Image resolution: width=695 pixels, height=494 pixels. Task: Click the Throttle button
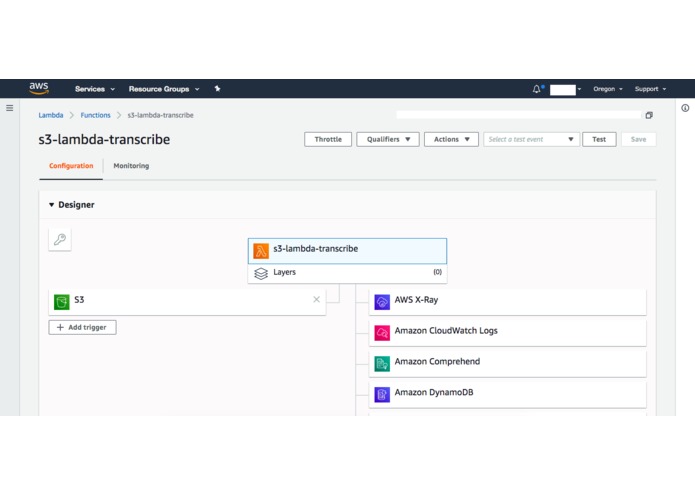point(328,139)
